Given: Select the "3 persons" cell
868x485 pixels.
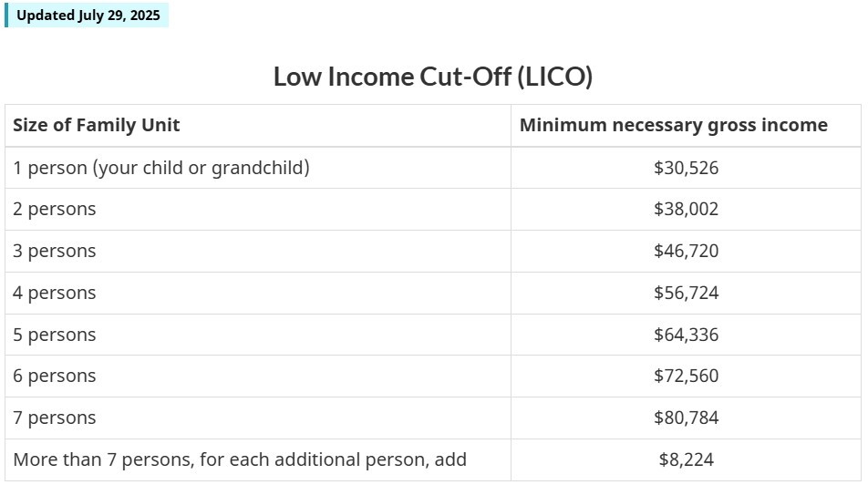Looking at the screenshot, I should (x=55, y=252).
